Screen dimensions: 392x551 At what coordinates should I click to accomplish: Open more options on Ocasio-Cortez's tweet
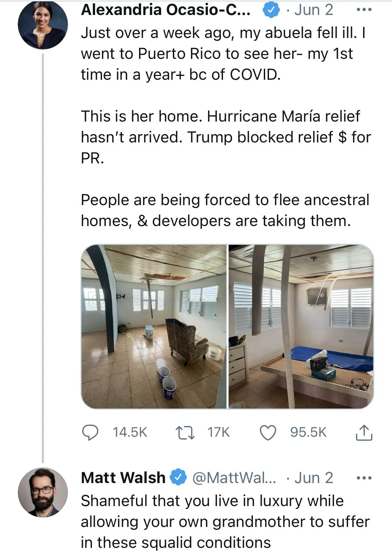click(364, 10)
